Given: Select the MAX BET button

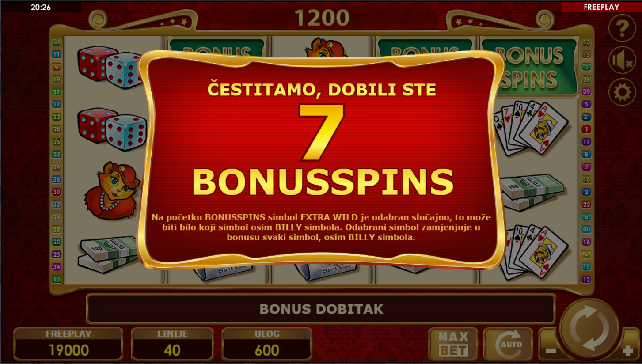Looking at the screenshot, I should pyautogui.click(x=453, y=344).
